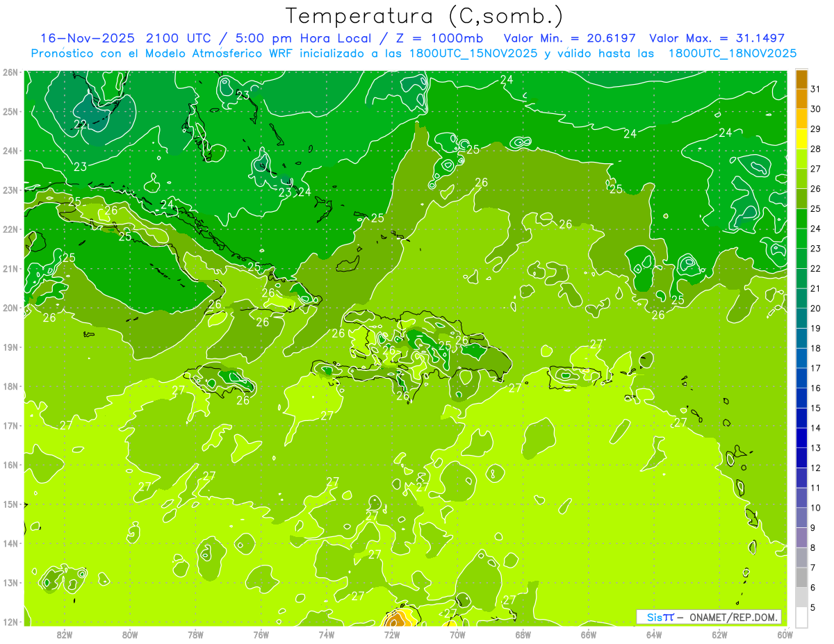Click the "25N" latitude axis label
Screen dimensions: 834x644
(x=10, y=112)
